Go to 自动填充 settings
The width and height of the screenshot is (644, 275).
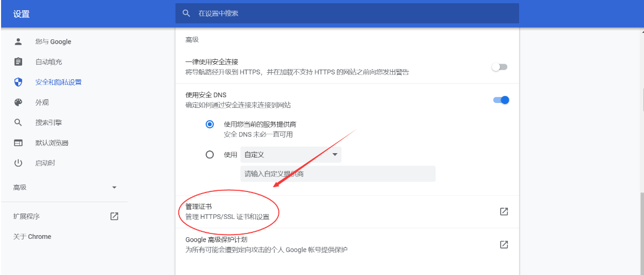point(48,61)
